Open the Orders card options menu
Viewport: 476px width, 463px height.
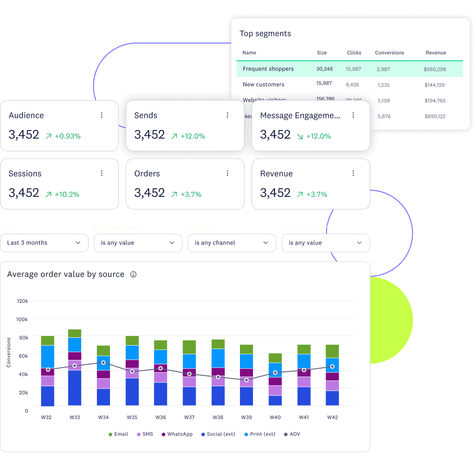tap(227, 173)
